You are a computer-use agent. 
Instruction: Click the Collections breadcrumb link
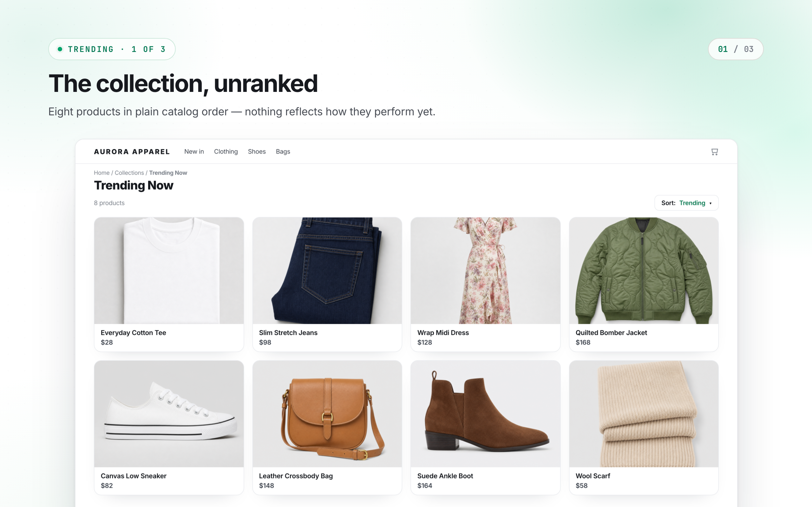(x=129, y=173)
